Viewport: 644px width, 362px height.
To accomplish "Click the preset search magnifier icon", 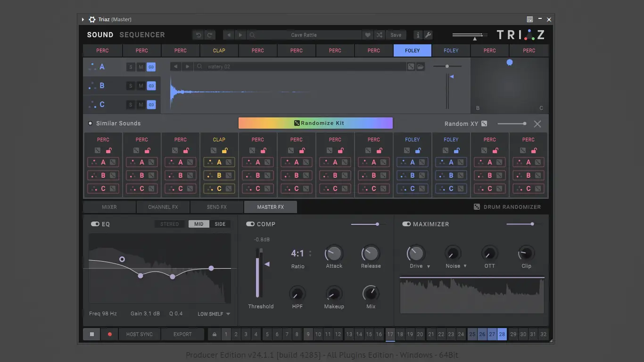I will click(253, 35).
